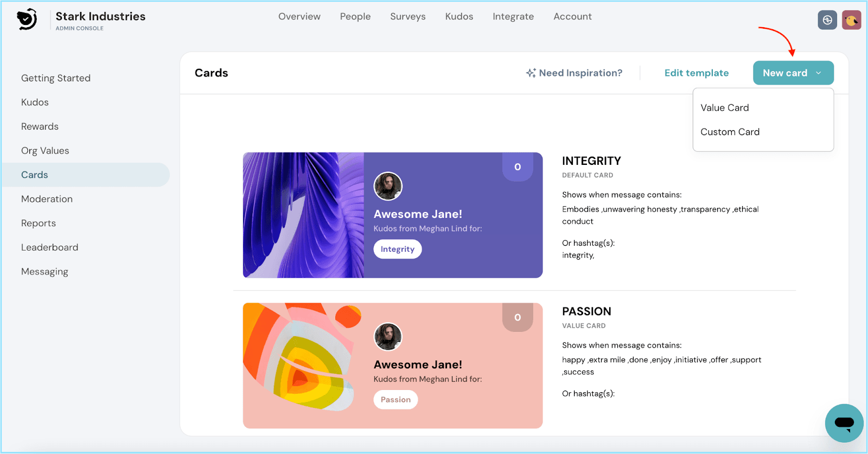Open the Integrate top navigation item
The width and height of the screenshot is (868, 454).
coord(513,17)
